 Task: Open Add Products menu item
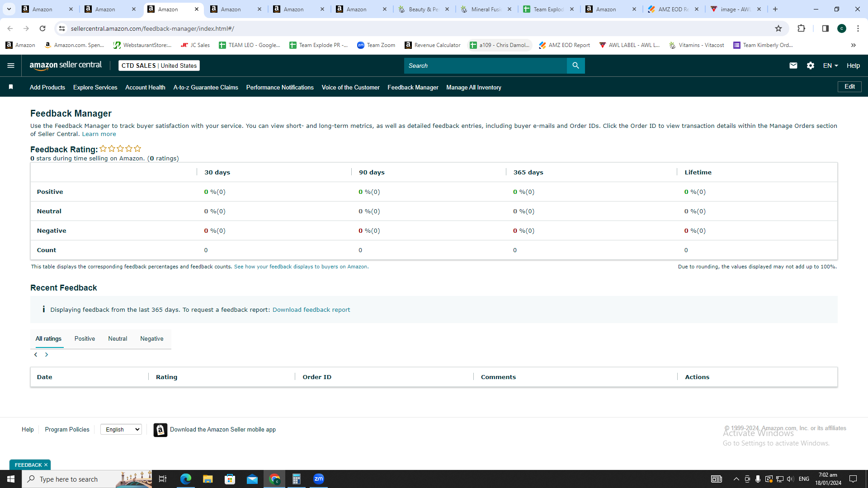[x=47, y=87]
